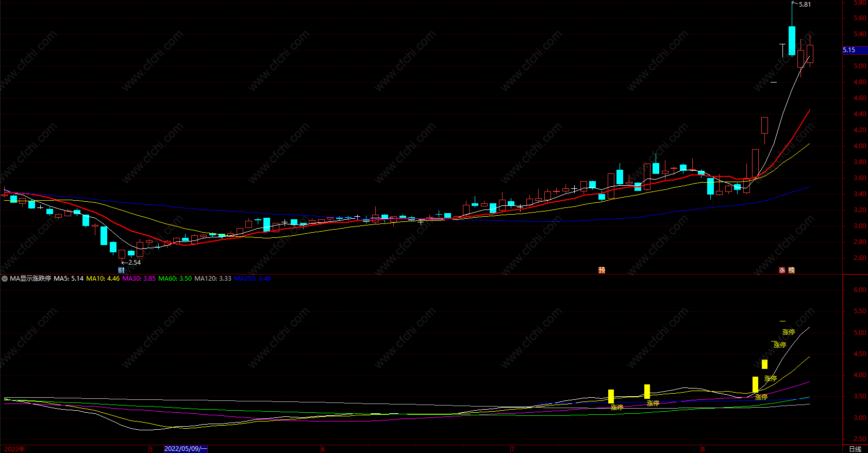The image size is (868, 453).
Task: Click the month 7 tick on time axis
Action: [x=512, y=449]
